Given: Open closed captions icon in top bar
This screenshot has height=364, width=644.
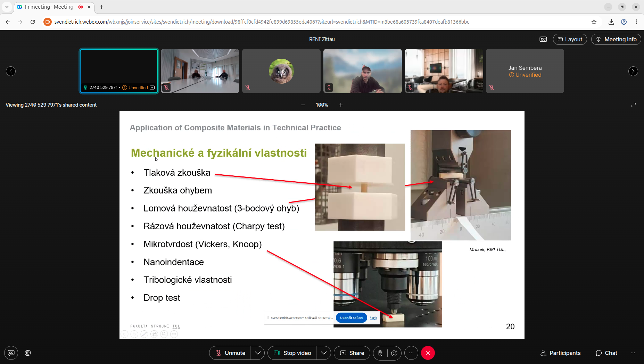Looking at the screenshot, I should tap(543, 39).
